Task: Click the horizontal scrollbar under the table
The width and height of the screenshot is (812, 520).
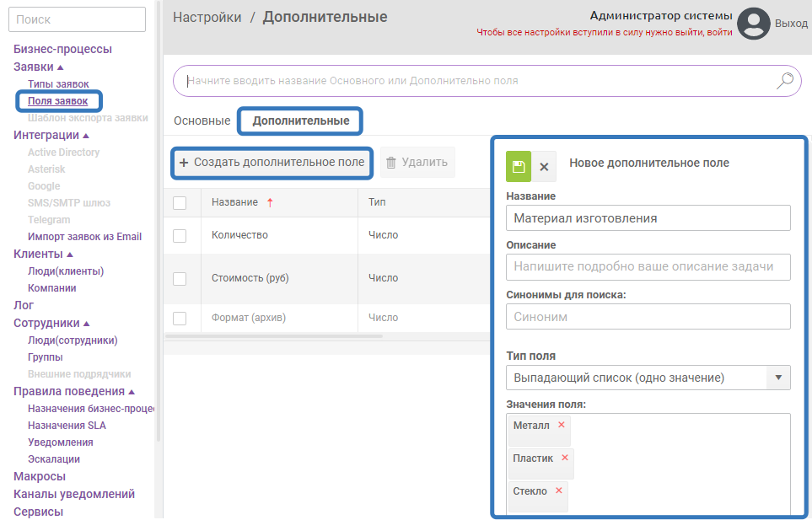Action: tap(274, 336)
